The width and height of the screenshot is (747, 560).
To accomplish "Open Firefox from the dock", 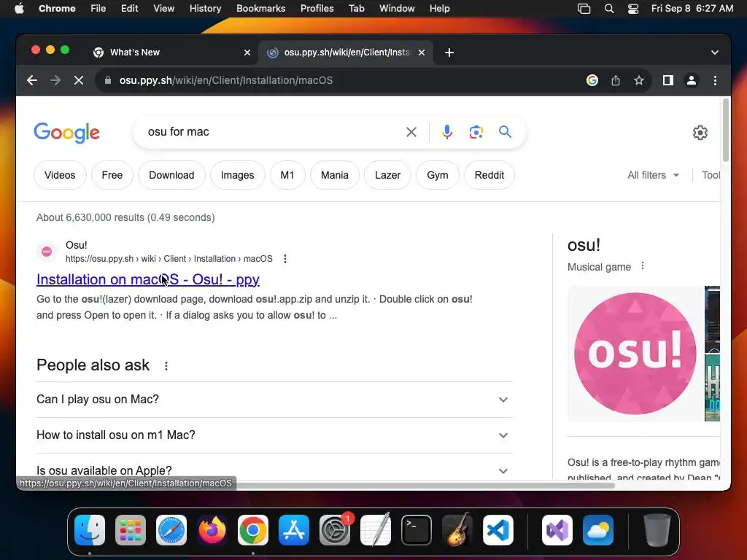I will coord(212,530).
